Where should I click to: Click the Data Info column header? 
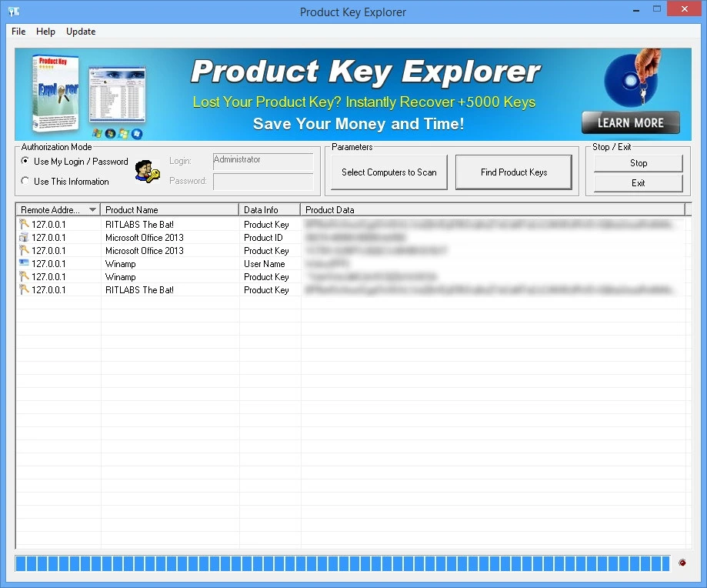269,209
